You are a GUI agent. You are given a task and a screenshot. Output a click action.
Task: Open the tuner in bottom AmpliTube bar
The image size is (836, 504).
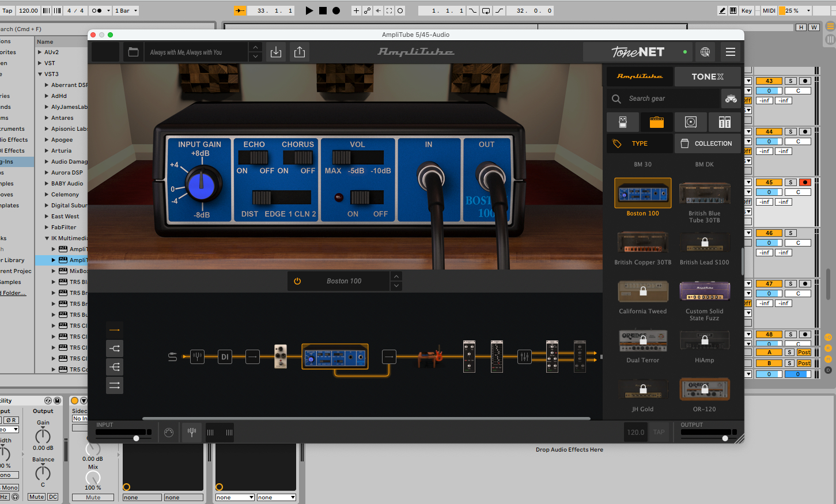pyautogui.click(x=192, y=432)
